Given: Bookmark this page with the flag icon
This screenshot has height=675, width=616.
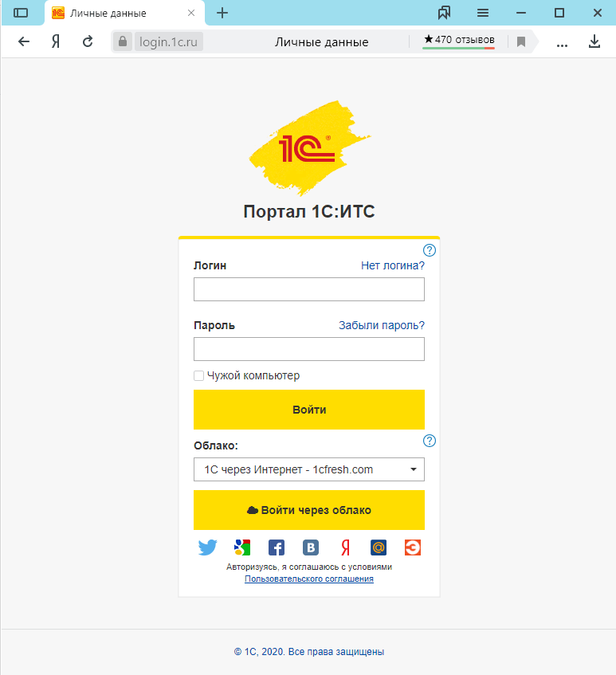Looking at the screenshot, I should pos(521,41).
